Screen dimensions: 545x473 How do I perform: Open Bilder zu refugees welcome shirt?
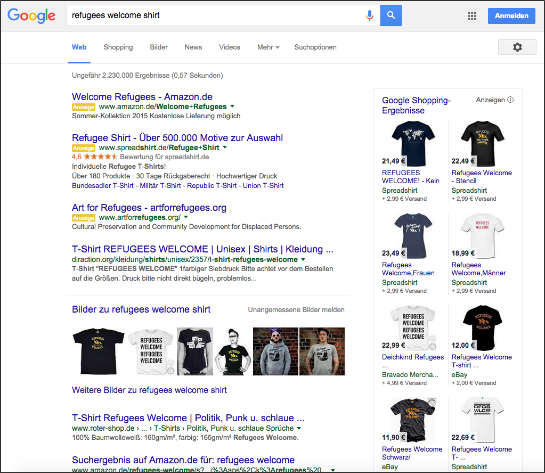(141, 309)
